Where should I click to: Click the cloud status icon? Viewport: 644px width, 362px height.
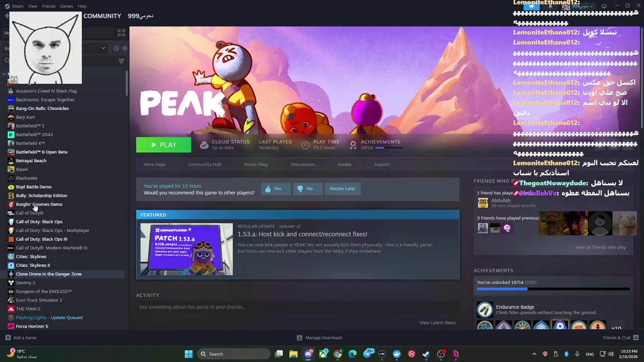[204, 145]
